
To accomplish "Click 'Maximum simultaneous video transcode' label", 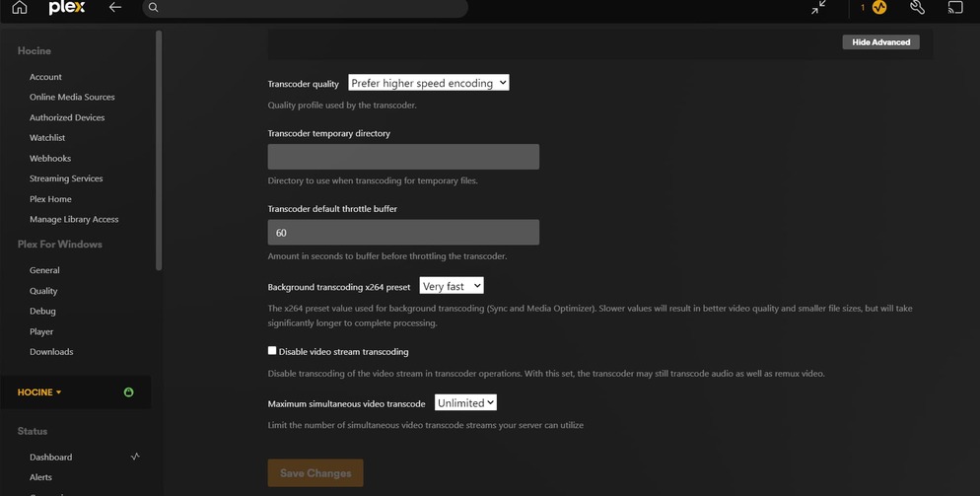I will click(x=346, y=403).
